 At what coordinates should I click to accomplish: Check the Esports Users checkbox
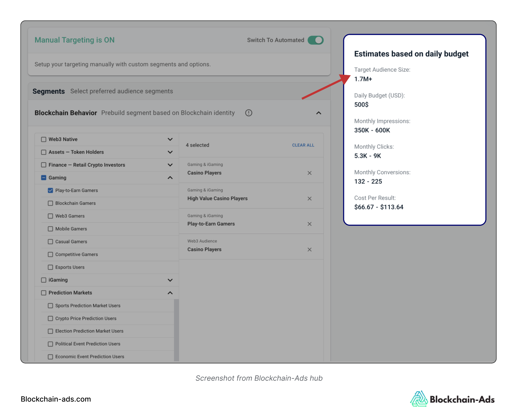(50, 267)
